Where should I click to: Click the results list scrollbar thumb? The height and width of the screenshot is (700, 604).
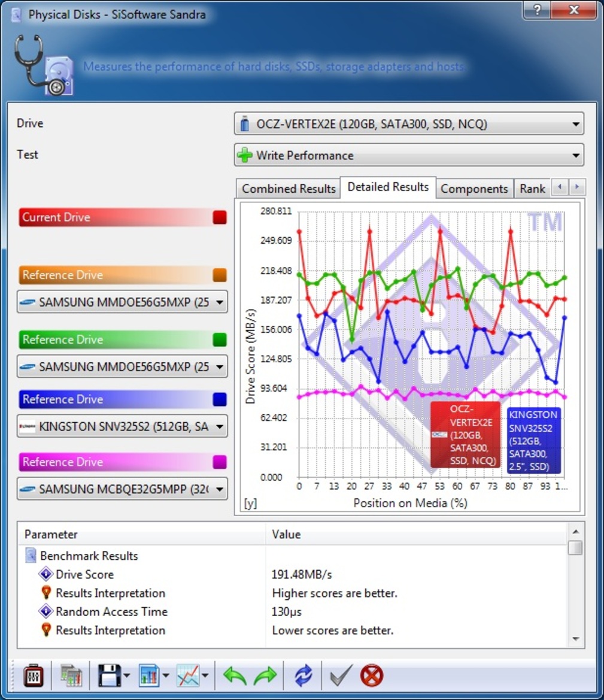click(575, 547)
